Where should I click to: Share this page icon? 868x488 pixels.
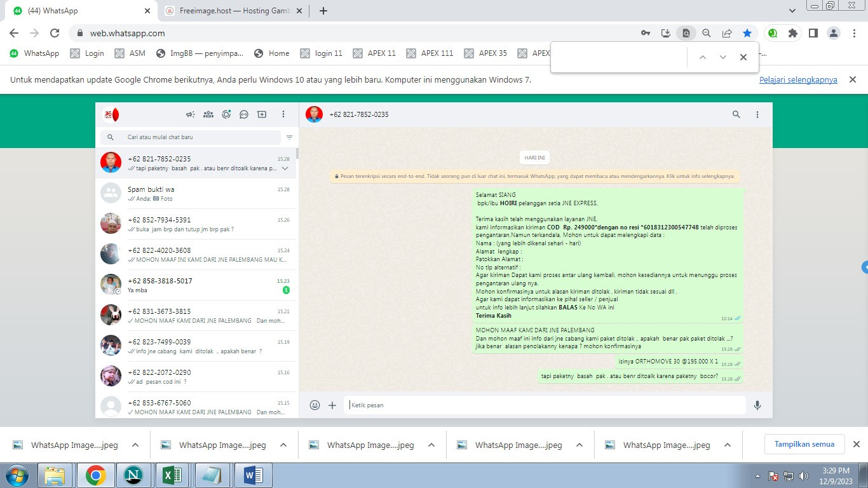pos(727,33)
